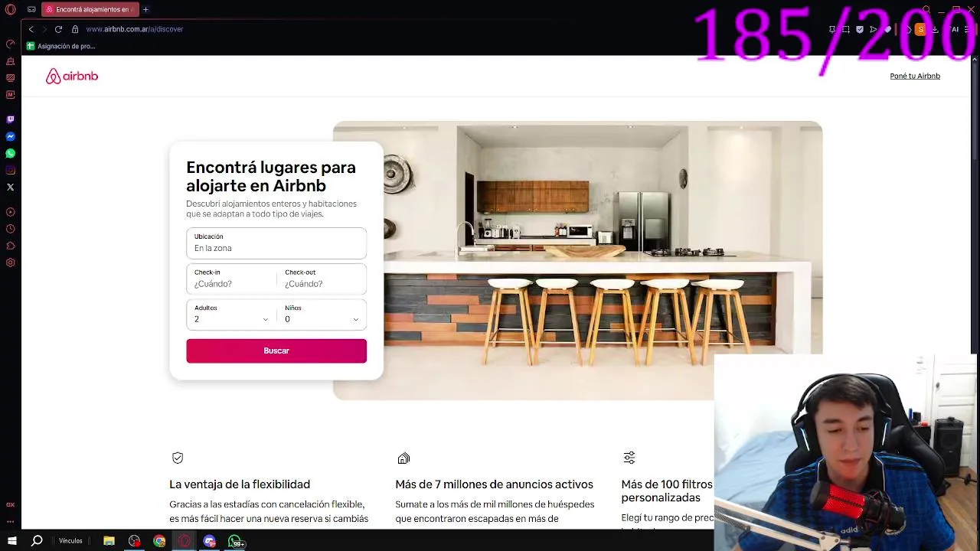Go back to the previous page
The width and height of the screenshot is (980, 551).
click(x=31, y=29)
